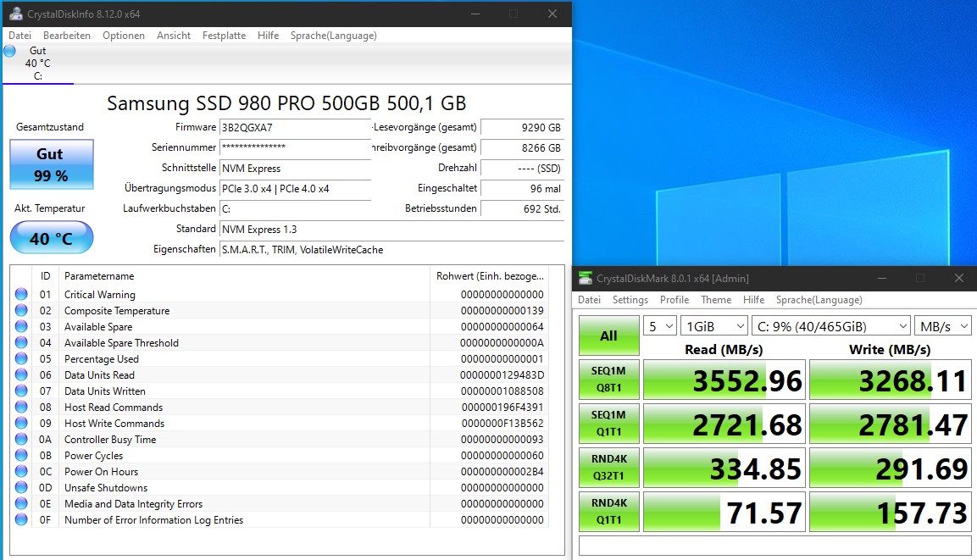Start all benchmarks with All button
The image size is (977, 560).
(x=608, y=335)
